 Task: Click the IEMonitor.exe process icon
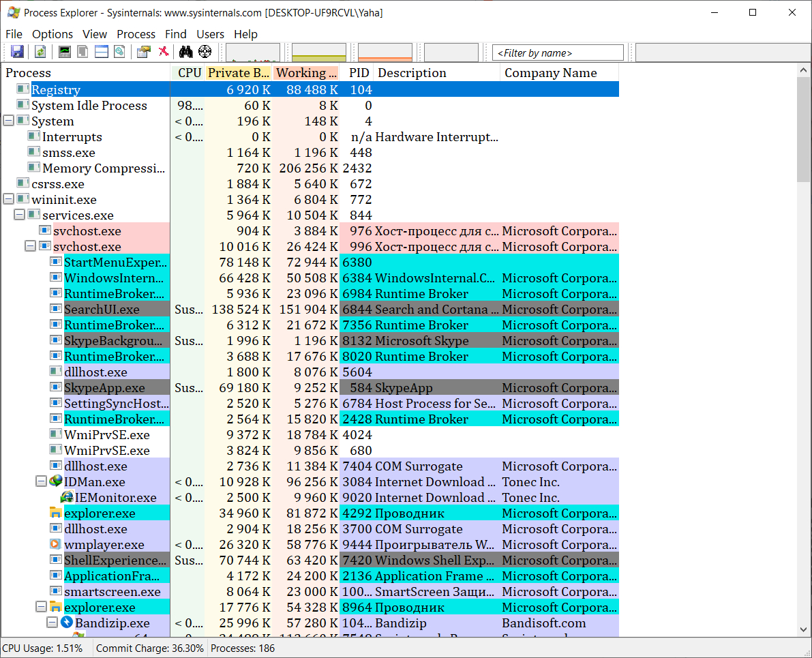(x=67, y=497)
